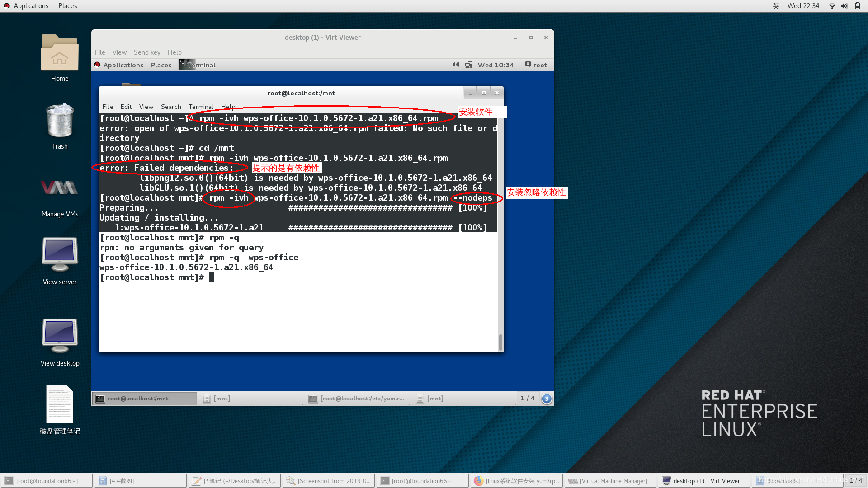
Task: Open the host clipboard tray icon
Action: (x=857, y=6)
